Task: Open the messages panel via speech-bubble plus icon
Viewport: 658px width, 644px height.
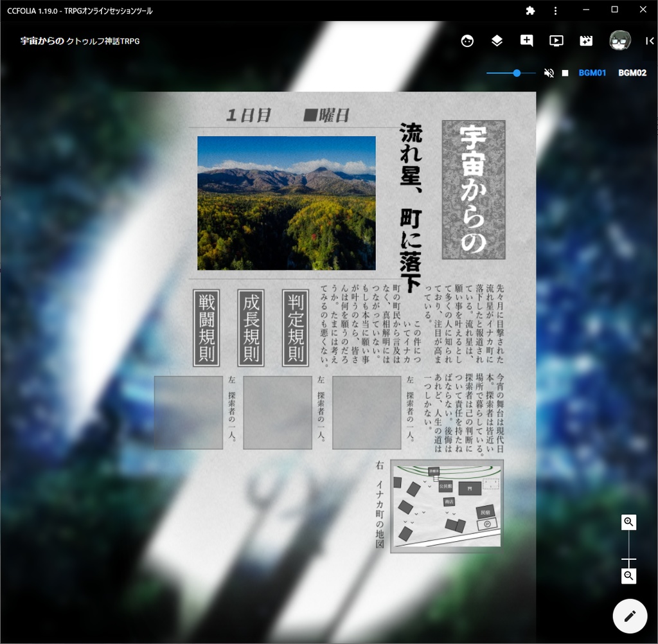Action: (526, 40)
